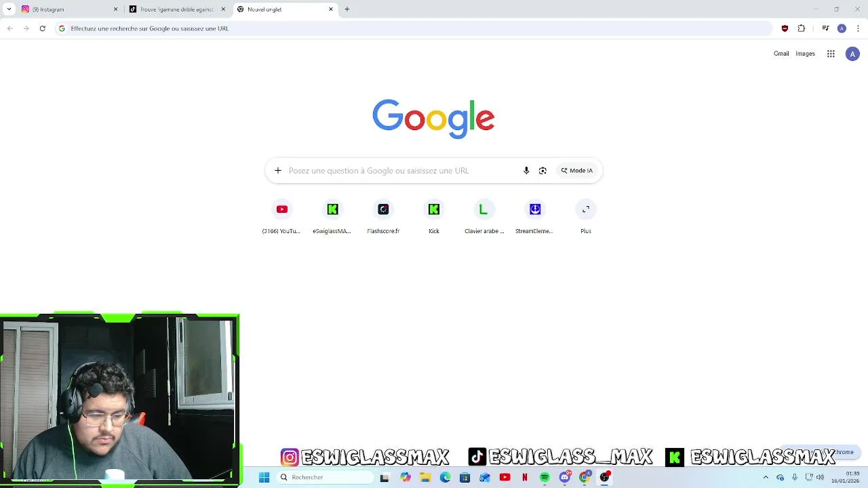The width and height of the screenshot is (868, 488).
Task: Click the Google logo
Action: (x=433, y=119)
